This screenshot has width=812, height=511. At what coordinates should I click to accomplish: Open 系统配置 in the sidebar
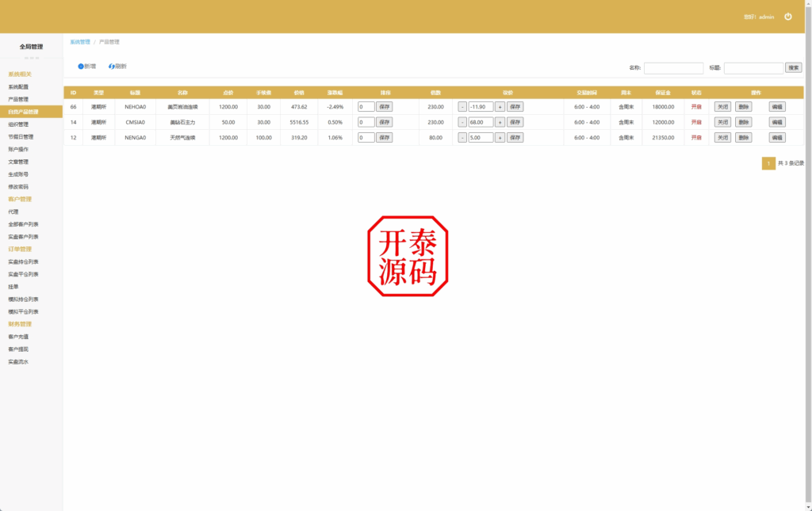pos(18,87)
